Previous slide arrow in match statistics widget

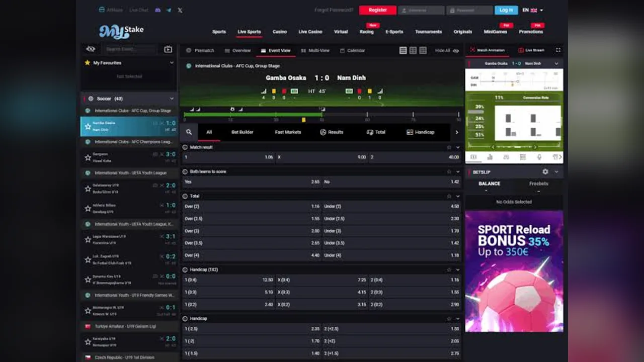point(493,147)
